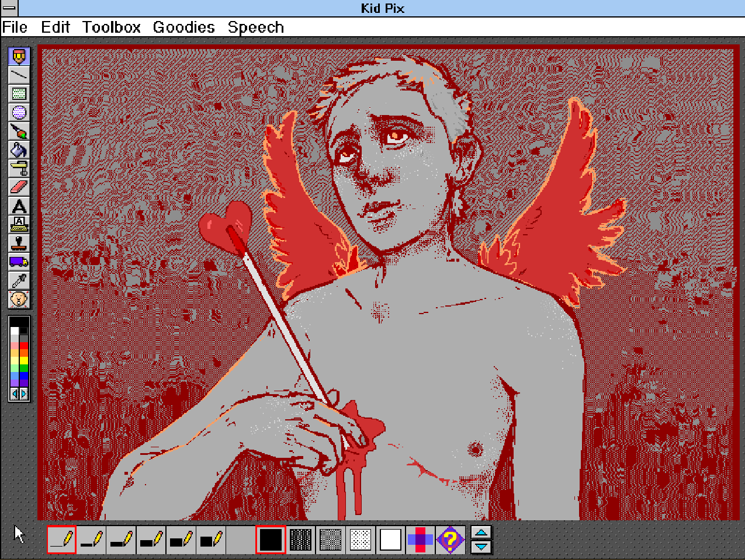Click the Moving Van truck tool
The width and height of the screenshot is (745, 560).
point(19,262)
